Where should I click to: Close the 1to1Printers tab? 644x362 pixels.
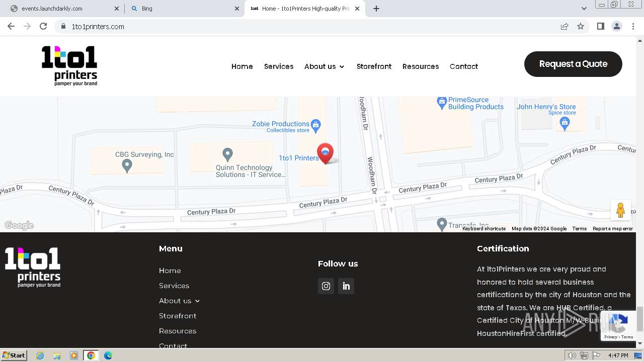pos(358,9)
